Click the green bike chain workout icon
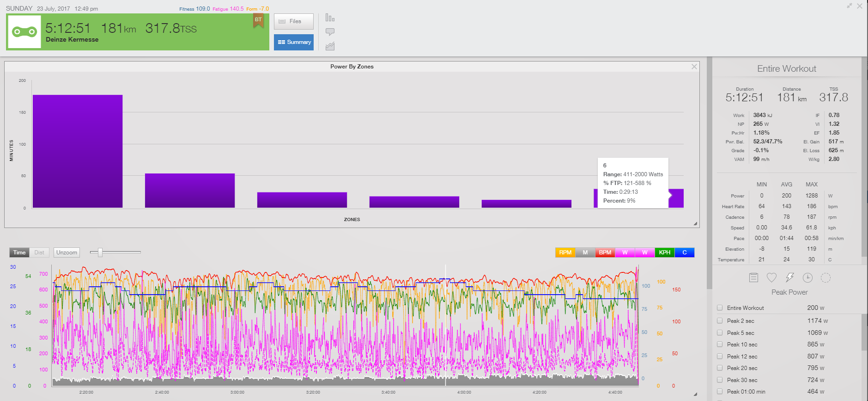Viewport: 868px width, 401px height. [24, 32]
